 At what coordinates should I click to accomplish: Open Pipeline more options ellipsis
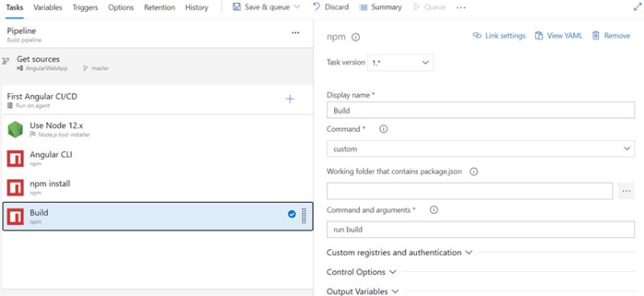[x=295, y=33]
